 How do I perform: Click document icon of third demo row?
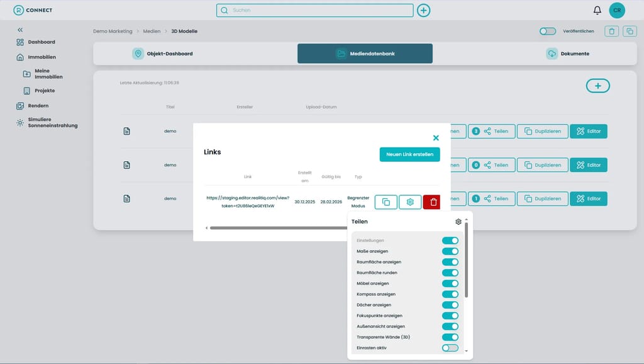(x=127, y=198)
